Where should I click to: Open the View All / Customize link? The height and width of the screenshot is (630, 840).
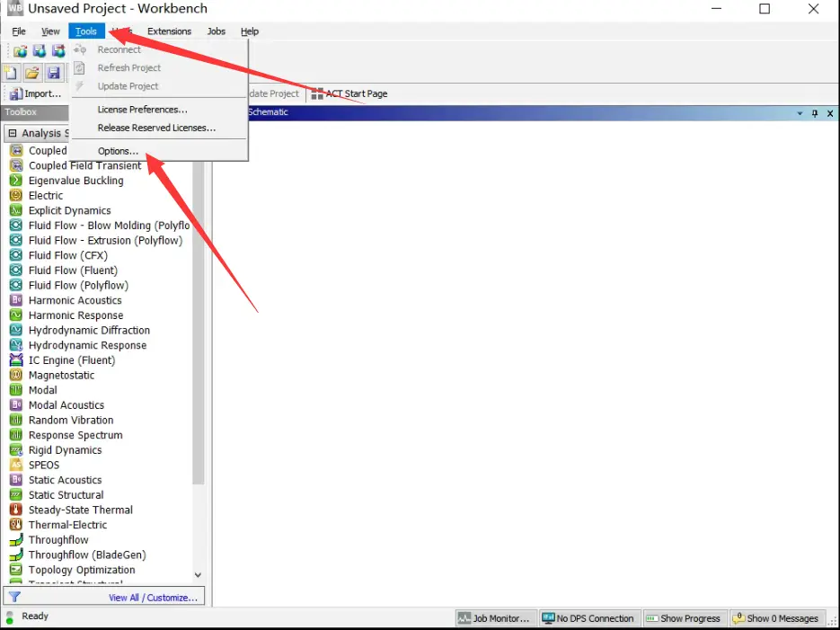tap(154, 598)
